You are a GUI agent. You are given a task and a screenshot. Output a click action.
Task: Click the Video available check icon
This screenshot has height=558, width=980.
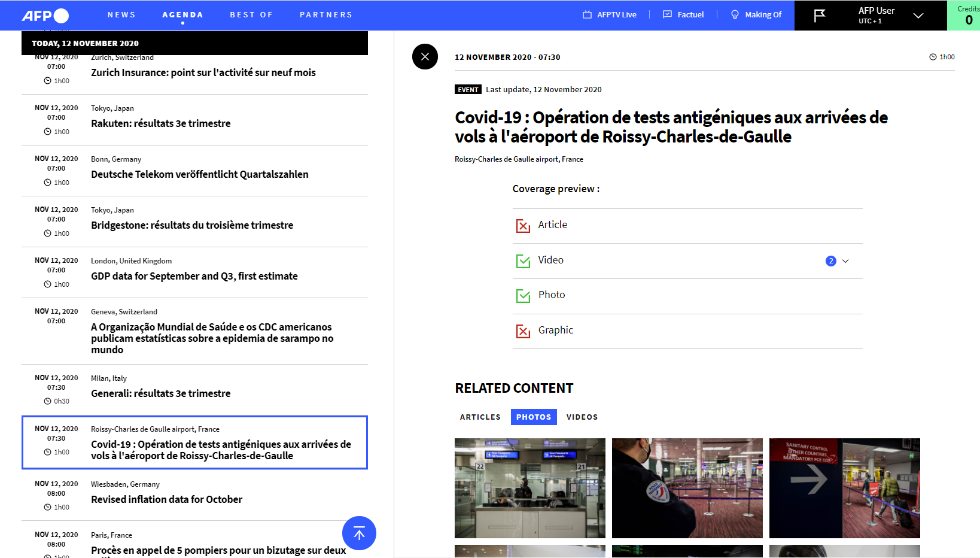point(523,261)
